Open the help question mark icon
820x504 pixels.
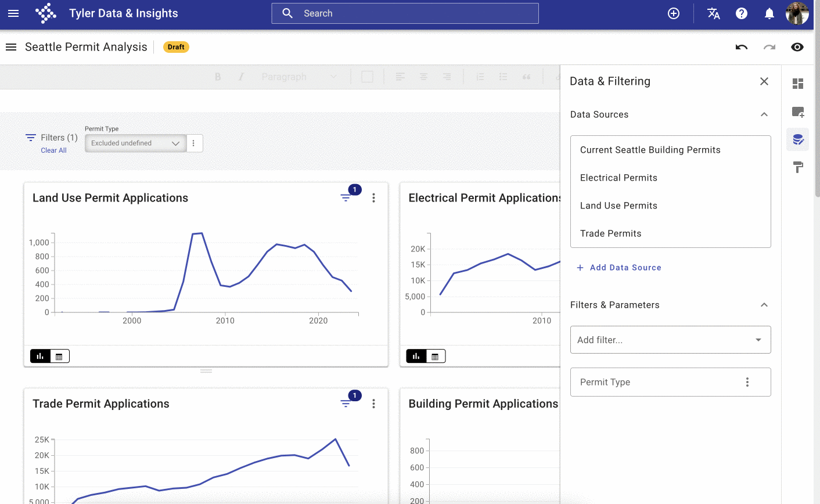pyautogui.click(x=742, y=13)
